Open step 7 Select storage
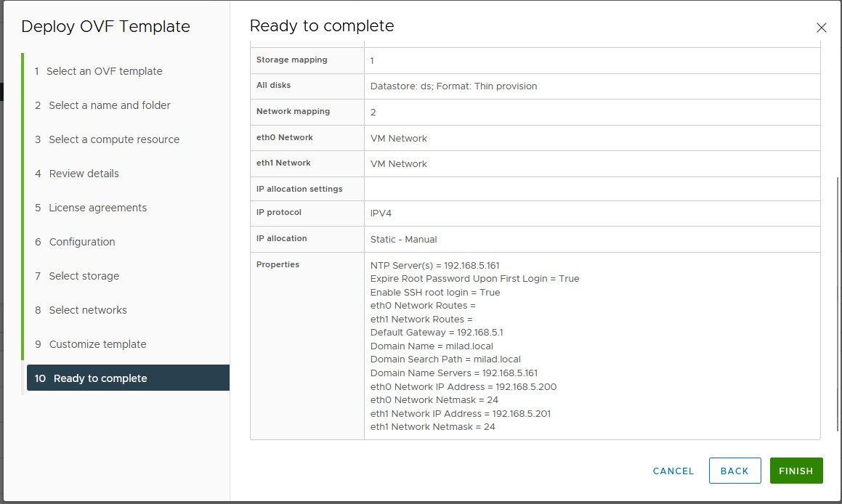842x504 pixels. coord(77,276)
